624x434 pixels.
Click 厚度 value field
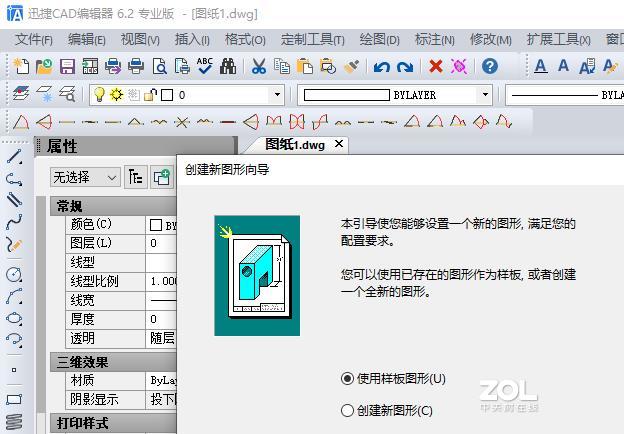click(x=161, y=319)
